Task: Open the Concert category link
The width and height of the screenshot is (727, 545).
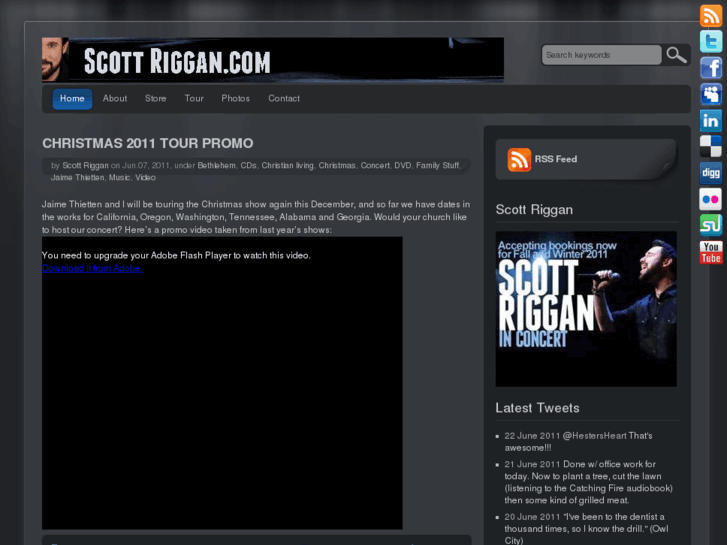Action: coord(375,166)
